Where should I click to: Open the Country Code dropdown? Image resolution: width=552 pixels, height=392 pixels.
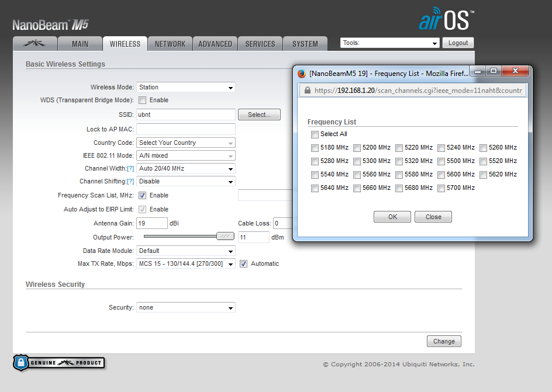coord(186,143)
